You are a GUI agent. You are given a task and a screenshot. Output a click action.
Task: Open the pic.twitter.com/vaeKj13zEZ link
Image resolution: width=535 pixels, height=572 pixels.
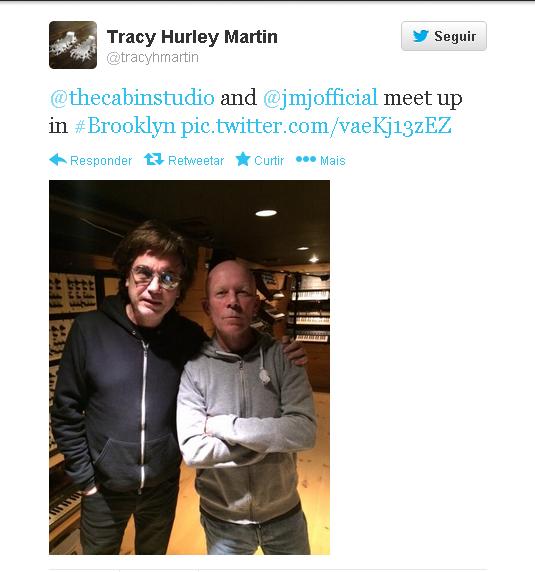316,126
